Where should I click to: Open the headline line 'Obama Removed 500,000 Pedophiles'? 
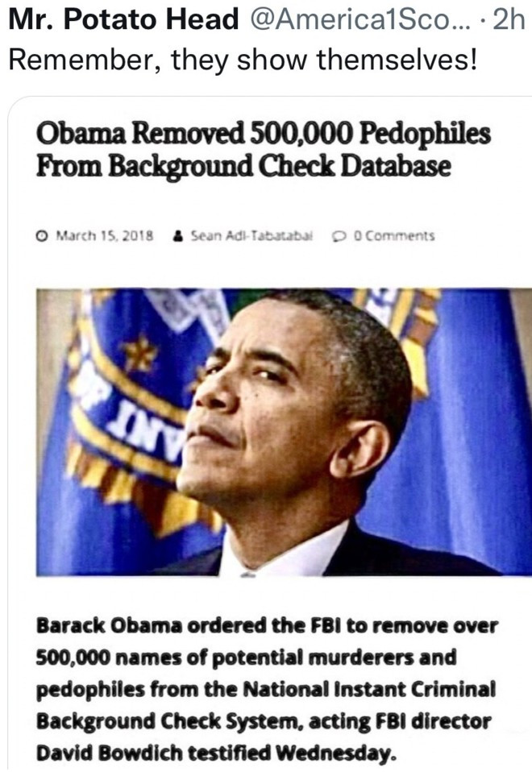264,134
